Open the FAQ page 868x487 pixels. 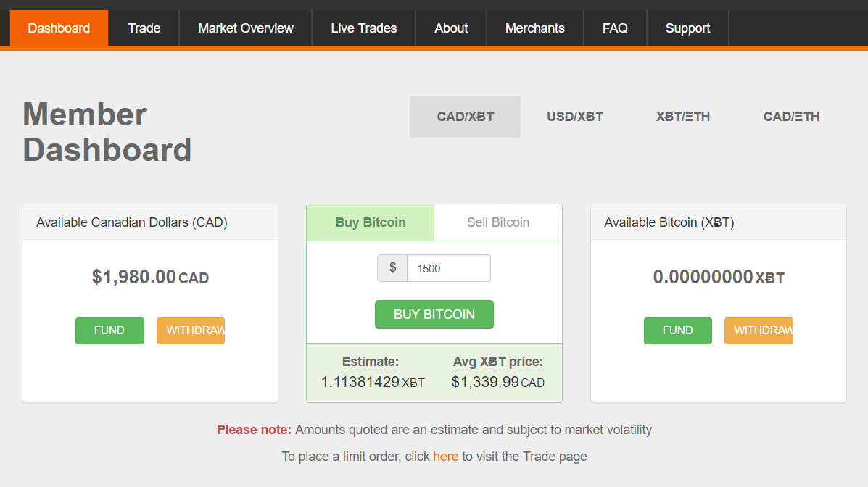[x=615, y=28]
